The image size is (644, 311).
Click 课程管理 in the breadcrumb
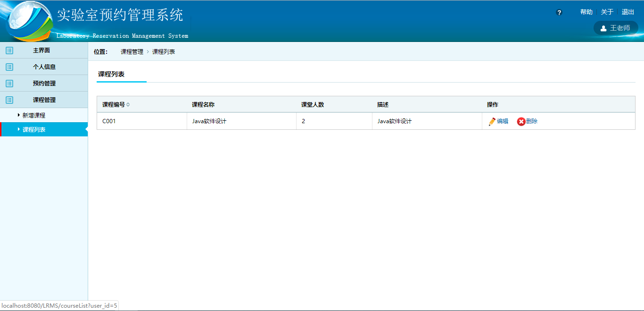pyautogui.click(x=132, y=52)
